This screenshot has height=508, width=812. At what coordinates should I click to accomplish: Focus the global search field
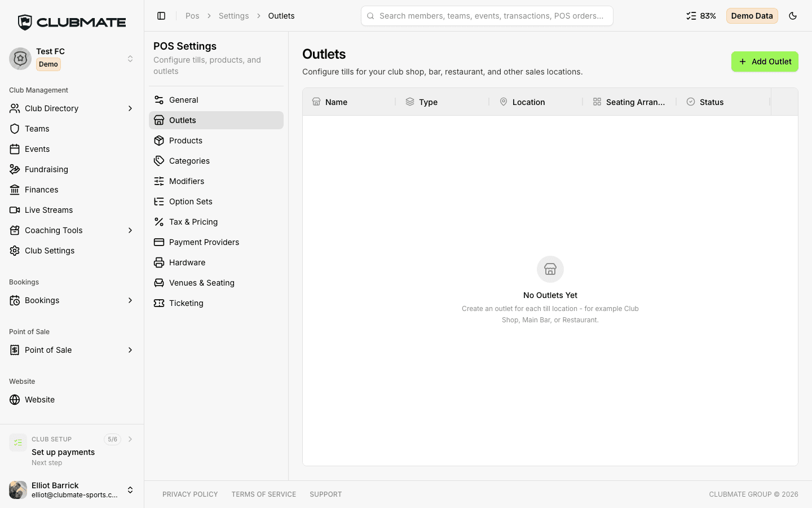[x=487, y=16]
